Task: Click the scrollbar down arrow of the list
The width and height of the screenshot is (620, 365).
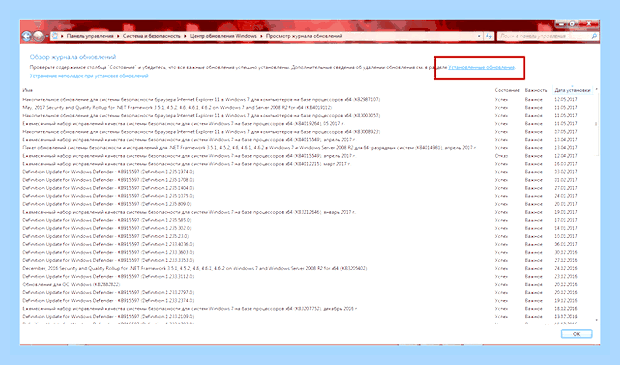Action: click(x=596, y=320)
